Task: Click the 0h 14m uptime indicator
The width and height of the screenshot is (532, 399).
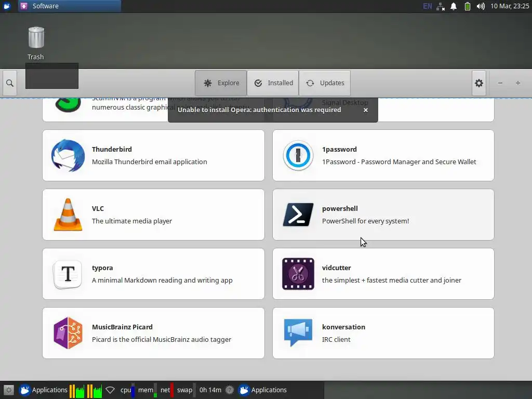Action: click(x=210, y=390)
